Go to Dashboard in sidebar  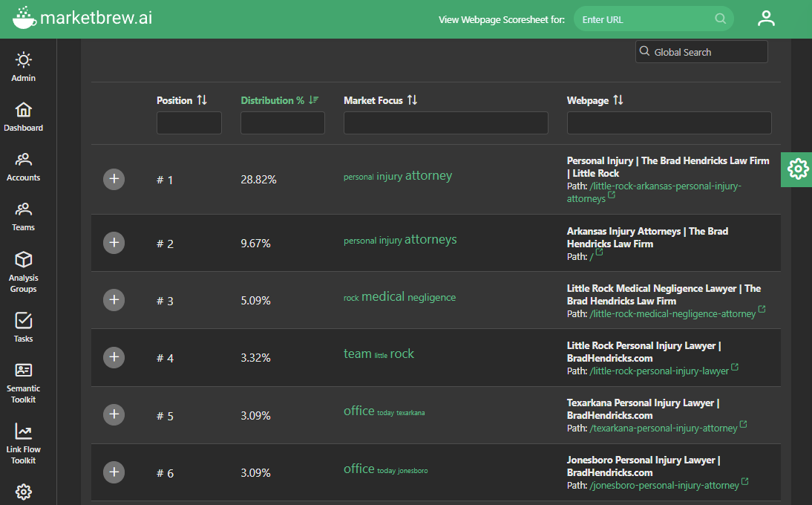(24, 116)
